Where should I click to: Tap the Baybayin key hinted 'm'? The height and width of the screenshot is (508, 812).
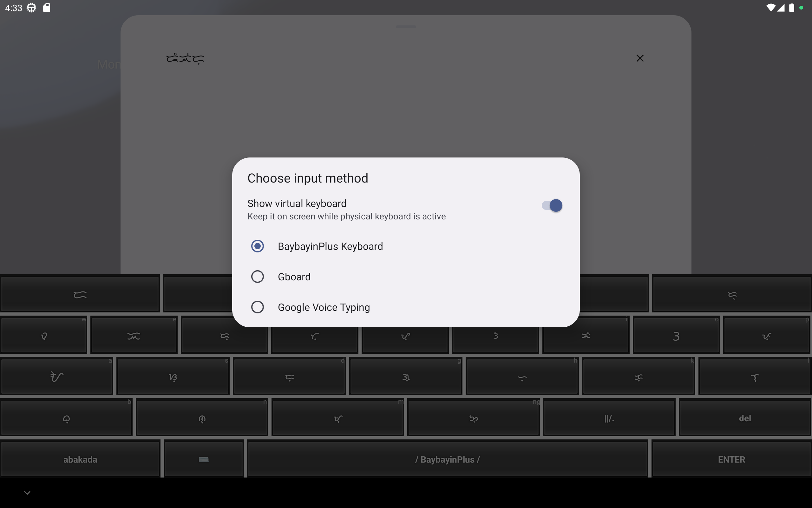(337, 417)
